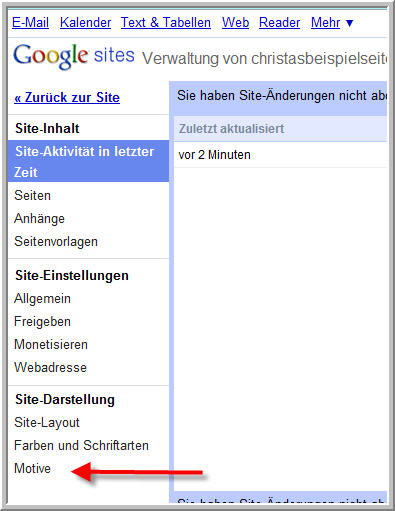Open the Reader link
Viewport: 395px width, 511px height.
point(279,23)
